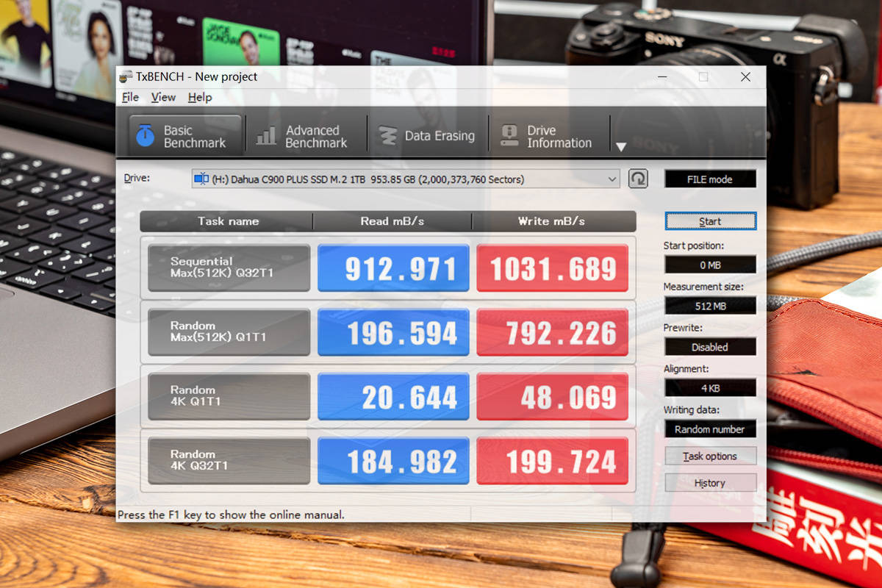Click the Drive Information icon
The width and height of the screenshot is (882, 588).
509,136
